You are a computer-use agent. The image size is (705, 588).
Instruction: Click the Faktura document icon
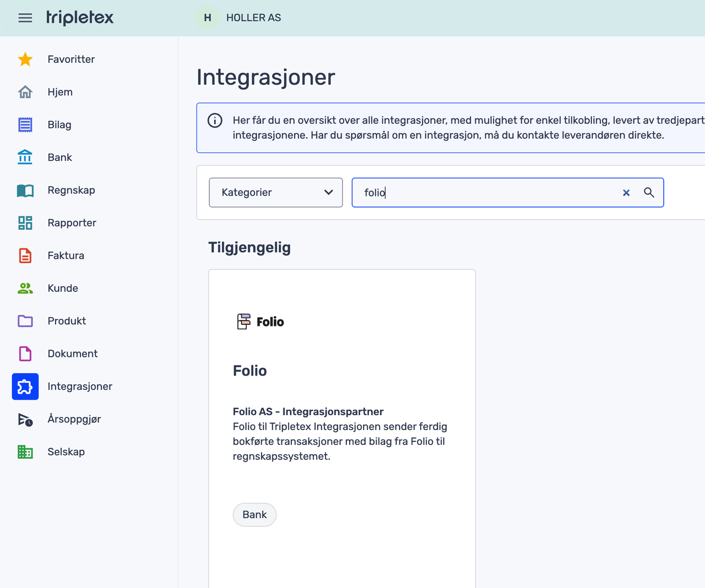(25, 255)
